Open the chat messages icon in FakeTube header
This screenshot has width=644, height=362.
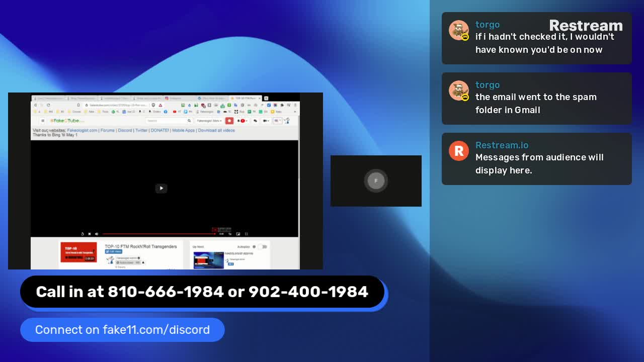(255, 121)
